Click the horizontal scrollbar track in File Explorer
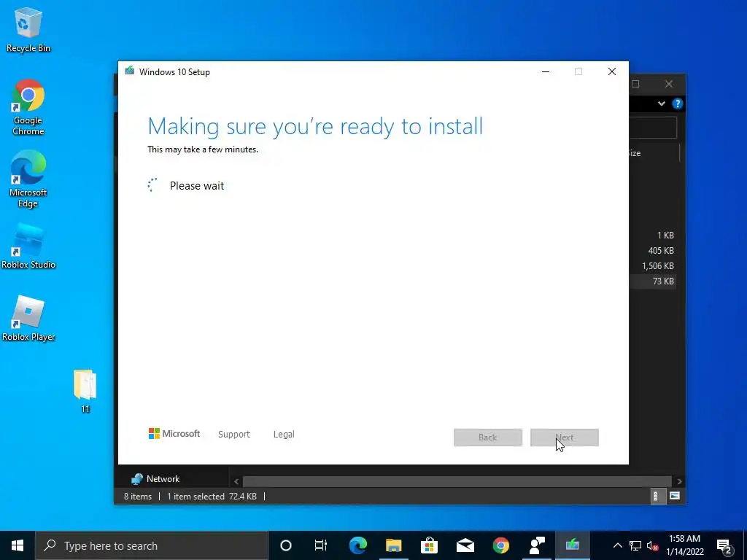The height and width of the screenshot is (560, 747). coord(457,481)
